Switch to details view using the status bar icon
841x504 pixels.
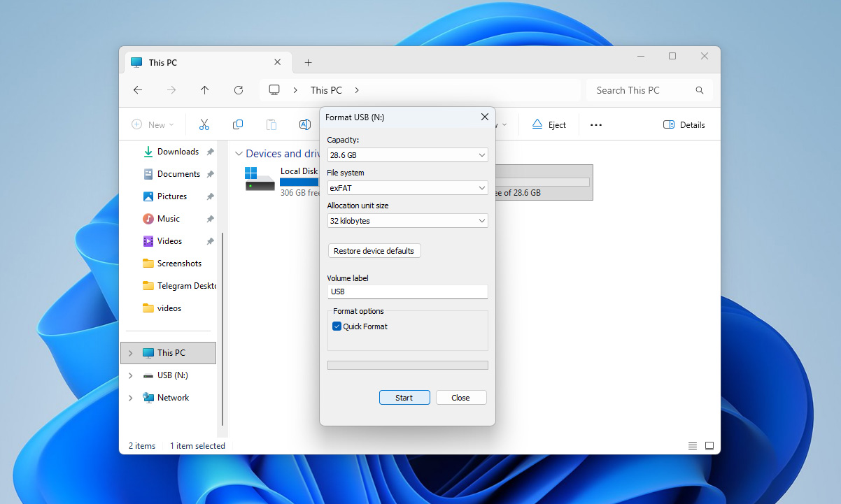(x=692, y=445)
